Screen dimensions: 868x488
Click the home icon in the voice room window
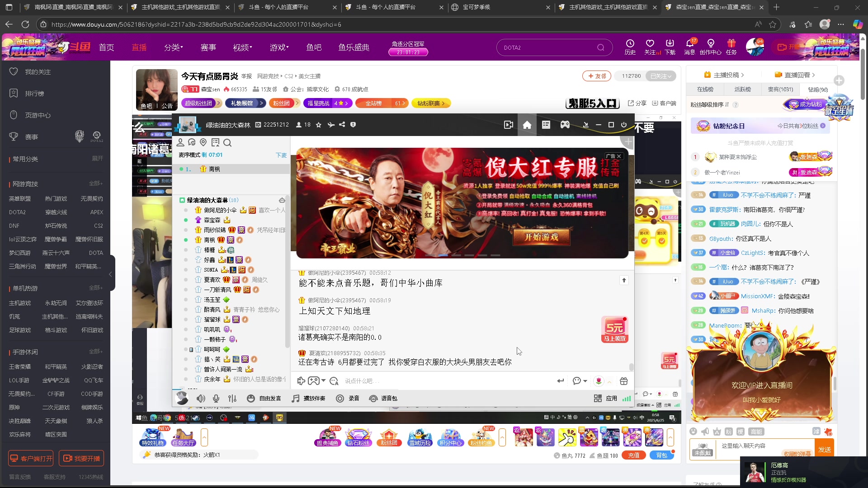click(527, 125)
